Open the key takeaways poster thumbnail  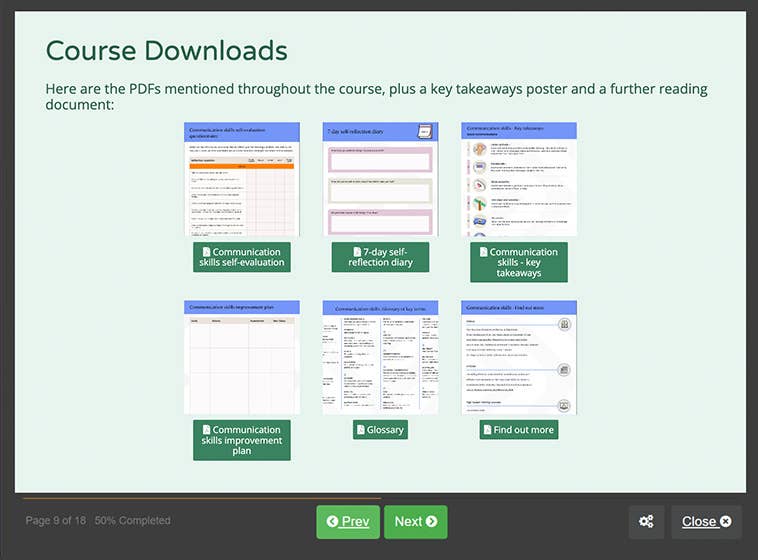pyautogui.click(x=518, y=179)
